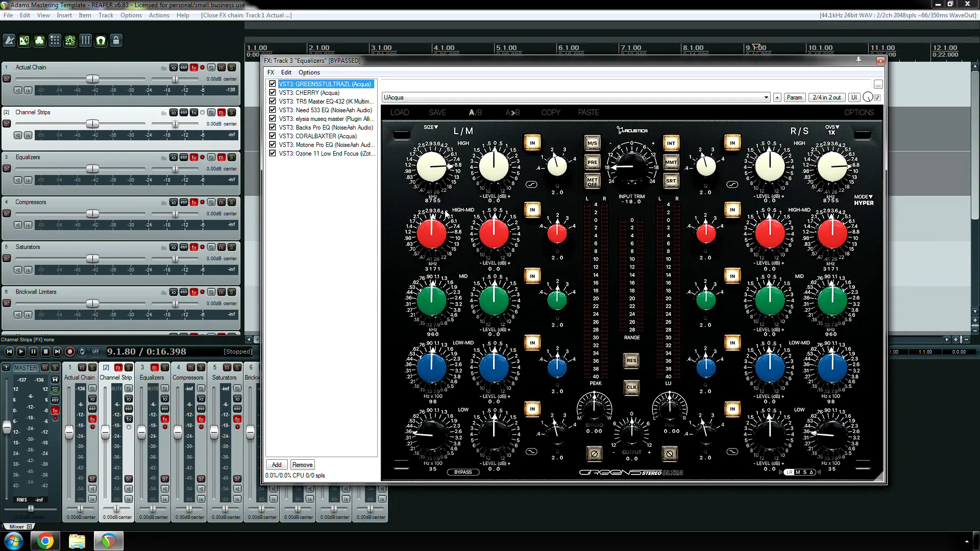Click the transport Stop button
980x551 pixels.
(45, 352)
